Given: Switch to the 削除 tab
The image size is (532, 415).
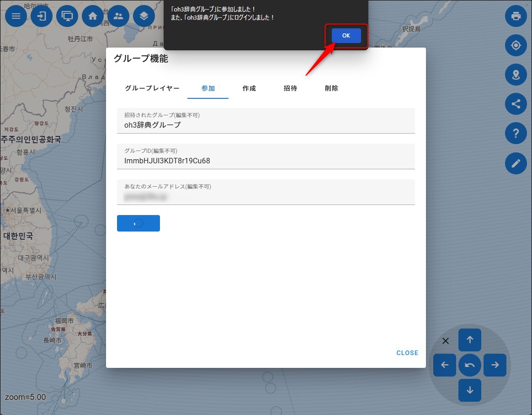Looking at the screenshot, I should [x=331, y=88].
